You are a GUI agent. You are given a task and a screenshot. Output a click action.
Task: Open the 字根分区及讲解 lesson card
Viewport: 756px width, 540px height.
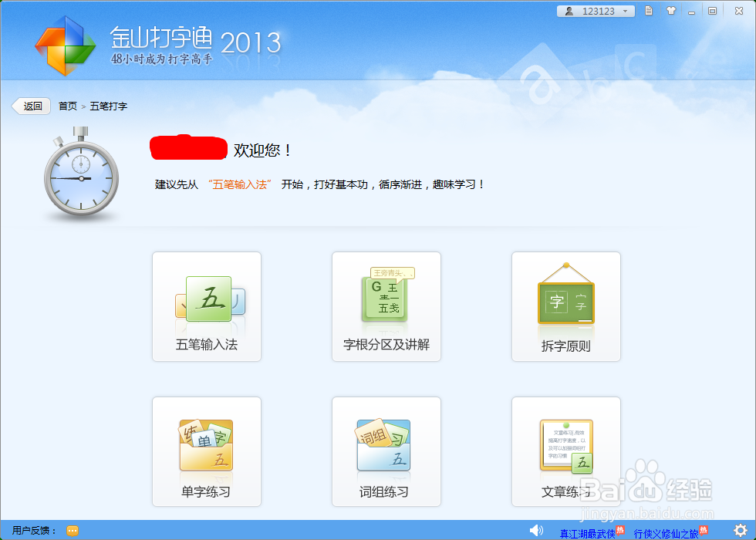[386, 307]
